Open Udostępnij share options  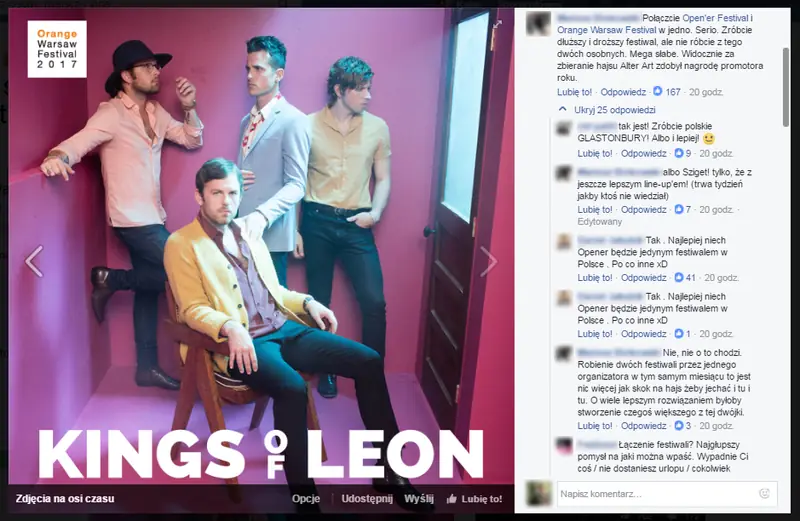click(x=367, y=499)
